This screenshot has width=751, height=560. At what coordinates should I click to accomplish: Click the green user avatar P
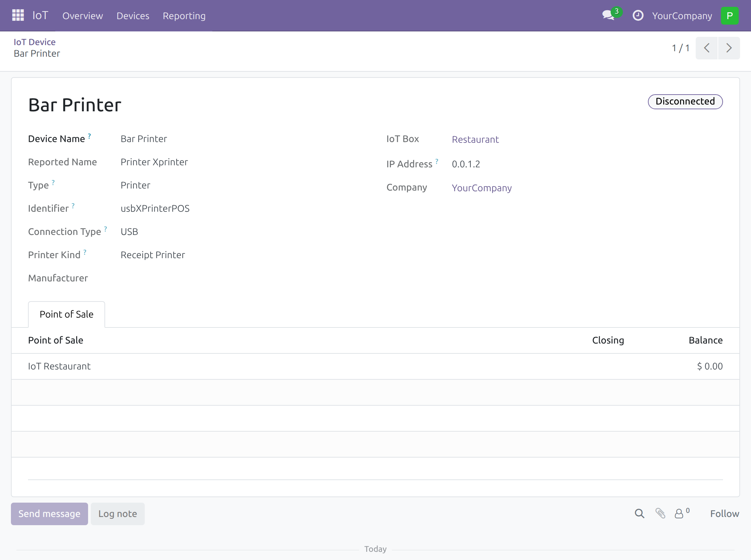(x=729, y=16)
